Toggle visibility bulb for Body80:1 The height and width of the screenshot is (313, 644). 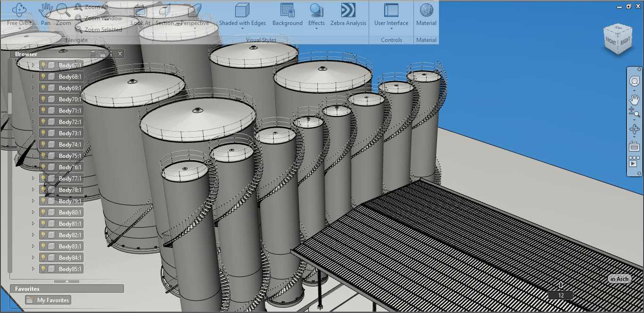tap(43, 212)
